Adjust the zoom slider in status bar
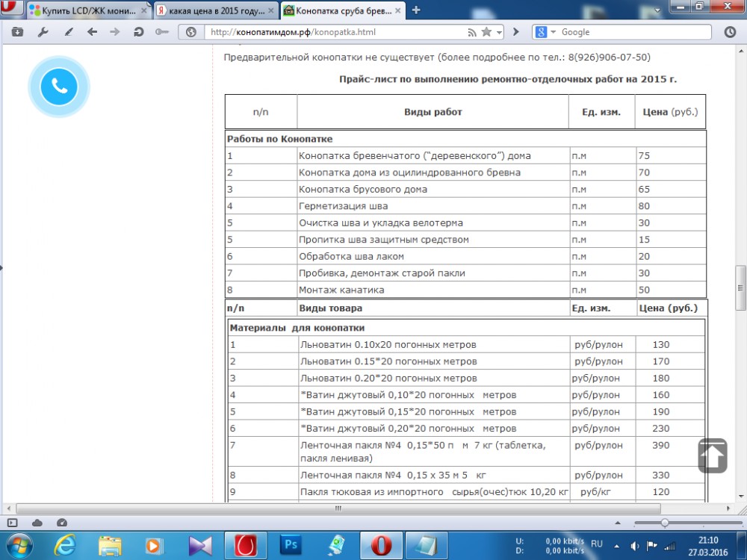 (664, 523)
